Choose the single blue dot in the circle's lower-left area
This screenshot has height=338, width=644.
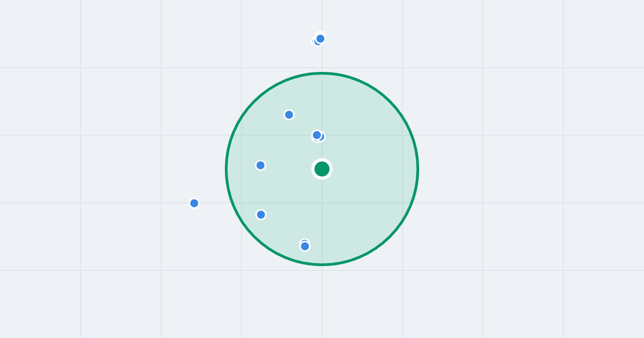(261, 215)
